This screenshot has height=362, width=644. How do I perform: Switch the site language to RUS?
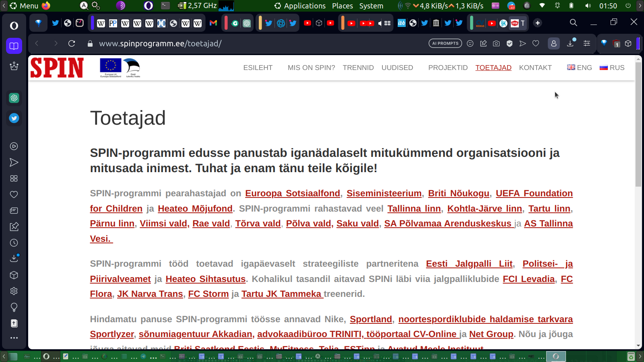(x=612, y=68)
